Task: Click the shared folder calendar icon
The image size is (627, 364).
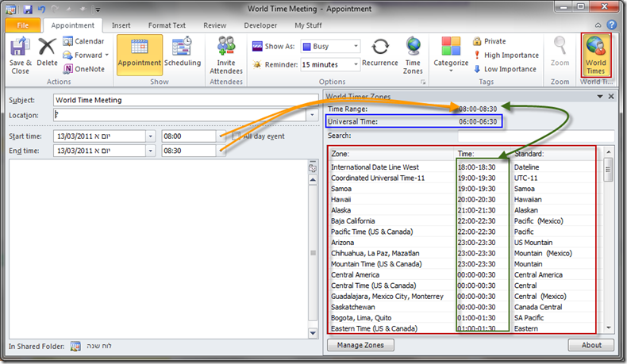Action: point(75,346)
